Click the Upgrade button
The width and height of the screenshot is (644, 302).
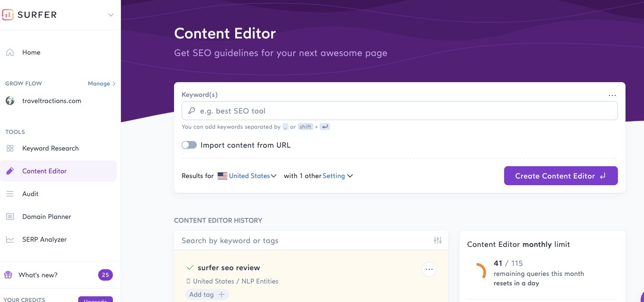[95, 300]
